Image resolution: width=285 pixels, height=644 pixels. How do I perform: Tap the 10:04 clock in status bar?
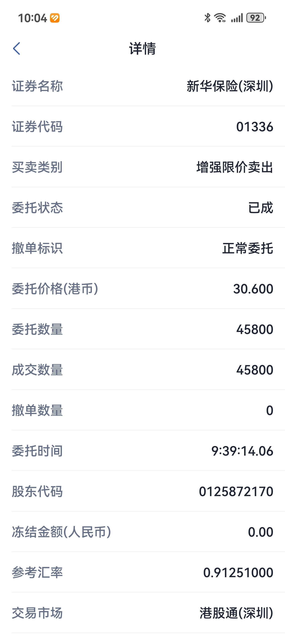coord(33,18)
